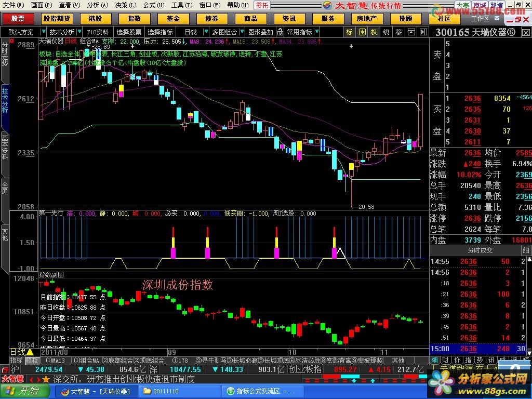The width and height of the screenshot is (532, 399).
Task: Click the red window icon beside 沪 index
Action: [x=5, y=369]
